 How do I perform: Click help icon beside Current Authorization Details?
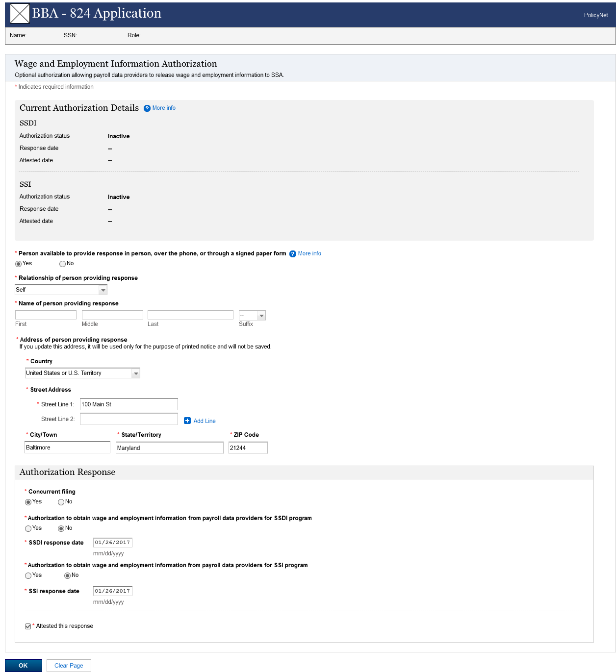click(x=147, y=108)
